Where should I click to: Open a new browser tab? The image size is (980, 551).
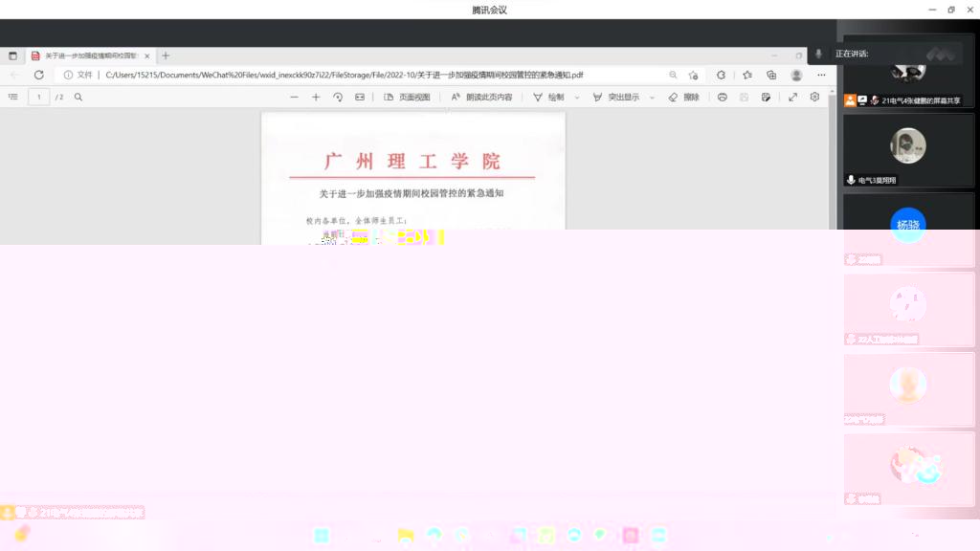pyautogui.click(x=166, y=55)
